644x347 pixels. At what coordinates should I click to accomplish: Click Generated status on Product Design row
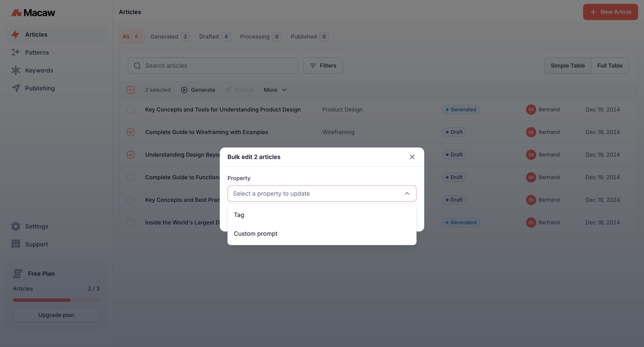coord(461,110)
